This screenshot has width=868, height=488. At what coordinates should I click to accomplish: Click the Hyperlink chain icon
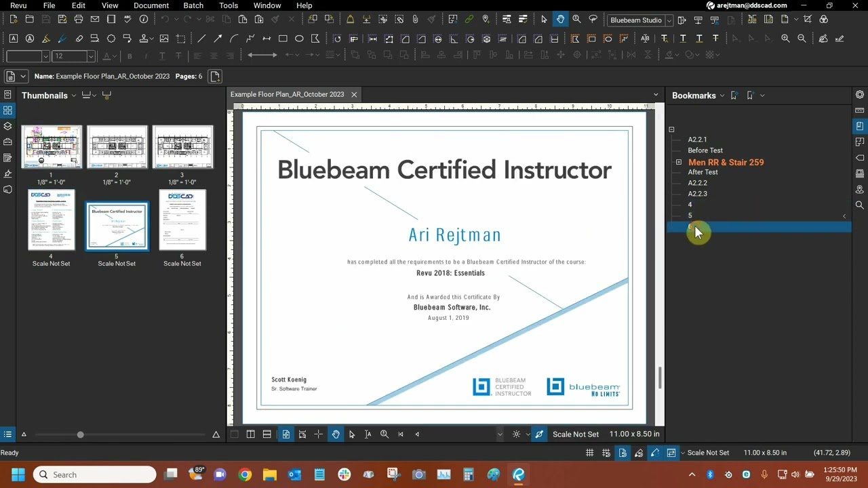469,19
